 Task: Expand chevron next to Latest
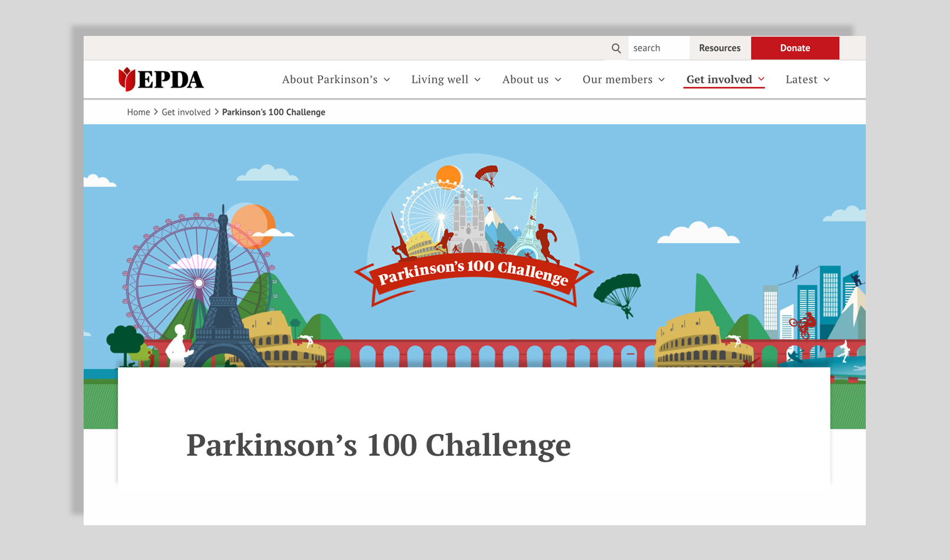click(x=827, y=79)
